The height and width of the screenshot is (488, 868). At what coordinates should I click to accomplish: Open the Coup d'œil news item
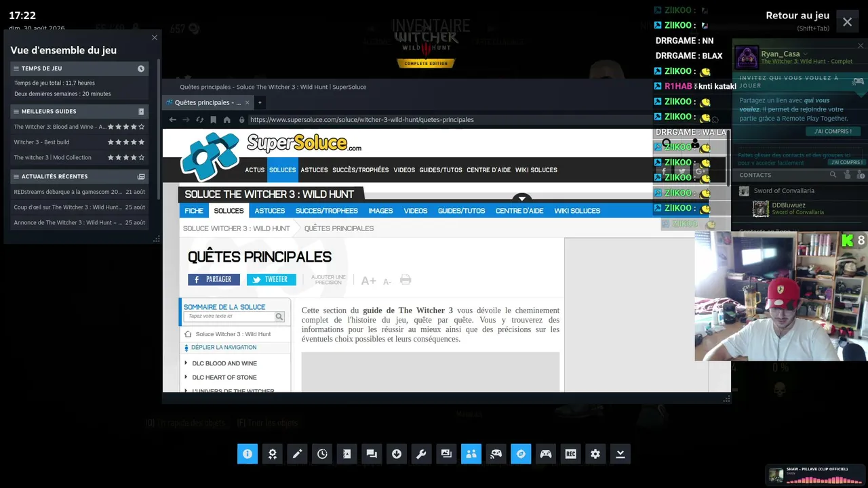(x=79, y=207)
